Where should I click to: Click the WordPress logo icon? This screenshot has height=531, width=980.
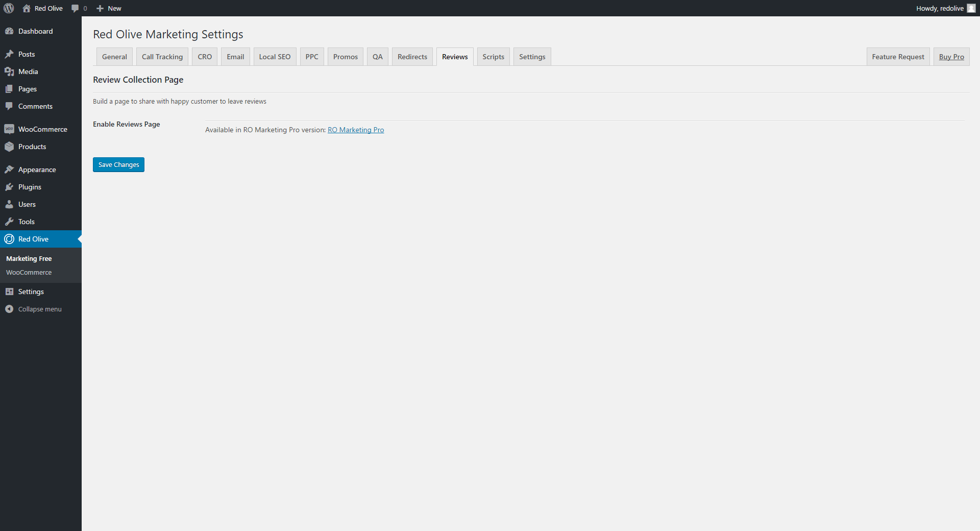[9, 8]
